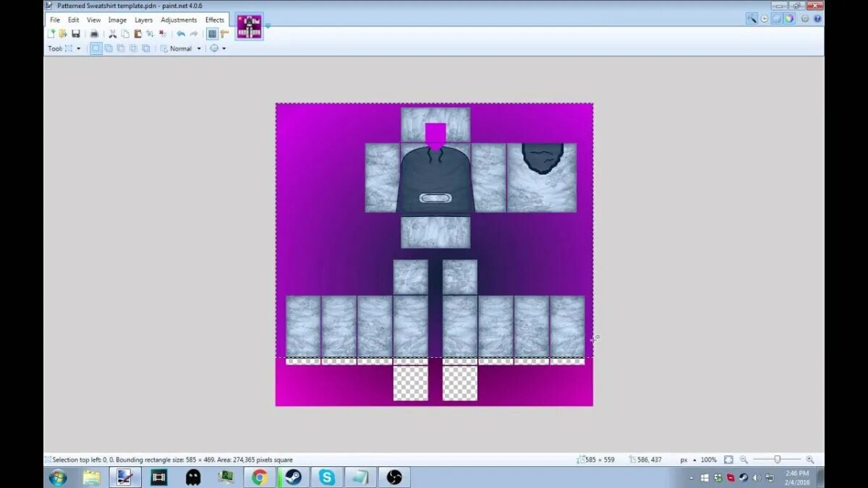Select Subtract selection mode
Viewport: 868px width, 488px height.
(x=121, y=48)
